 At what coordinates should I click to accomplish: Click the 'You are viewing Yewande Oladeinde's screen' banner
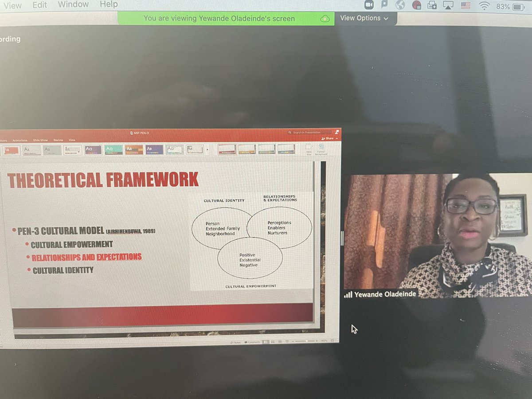coord(226,18)
